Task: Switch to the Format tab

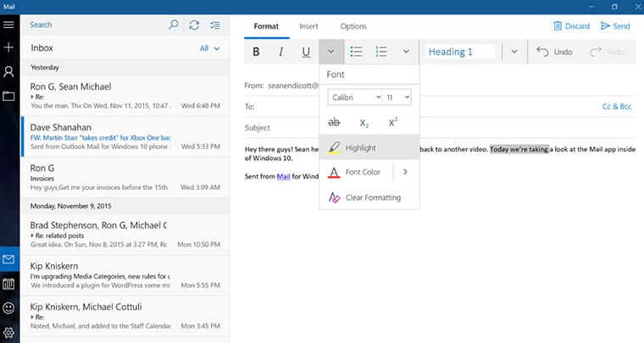Action: [266, 26]
